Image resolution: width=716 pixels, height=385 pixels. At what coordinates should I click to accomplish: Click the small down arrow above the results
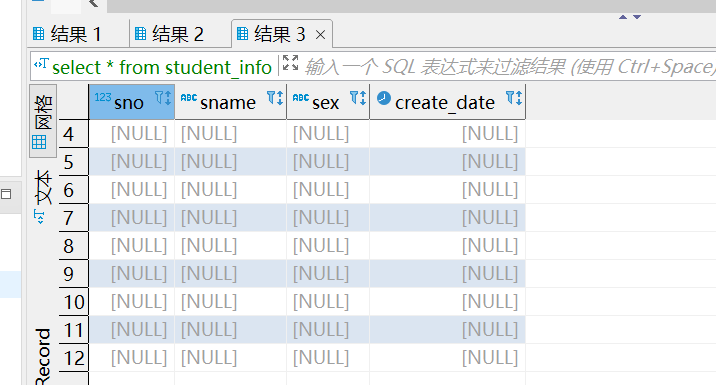click(637, 17)
